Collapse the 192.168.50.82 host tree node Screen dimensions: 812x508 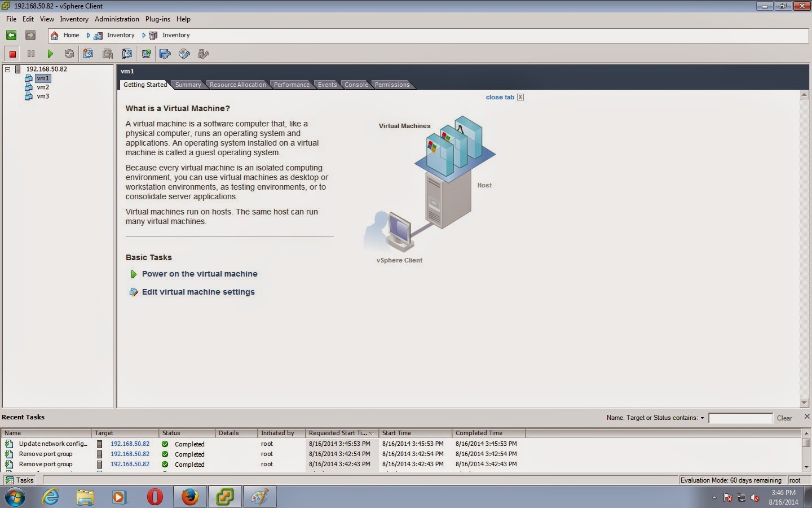coord(8,69)
